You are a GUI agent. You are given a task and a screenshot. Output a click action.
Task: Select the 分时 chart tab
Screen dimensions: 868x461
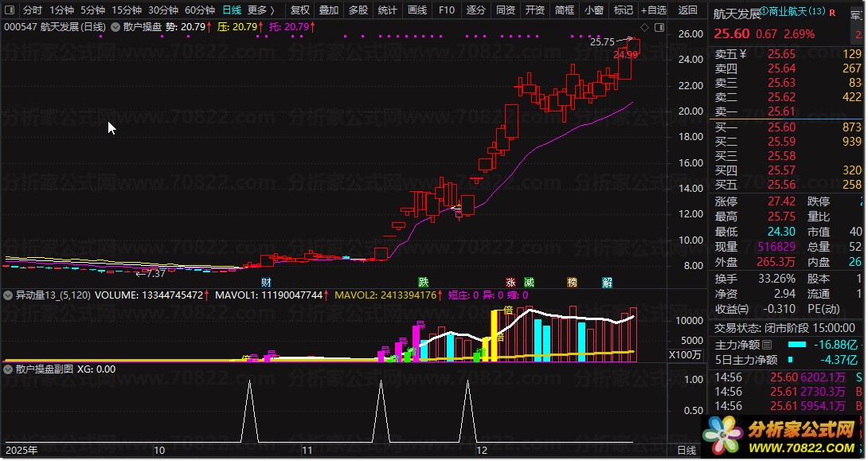[32, 10]
